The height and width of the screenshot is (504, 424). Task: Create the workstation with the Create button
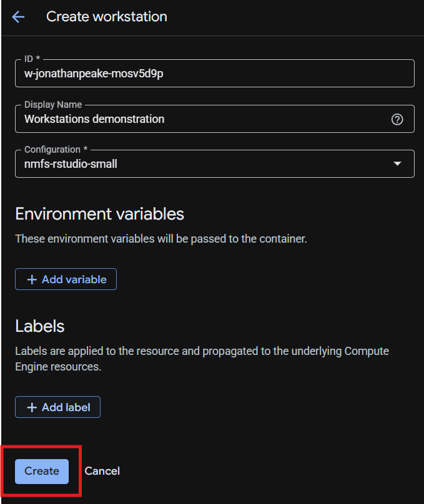point(42,471)
